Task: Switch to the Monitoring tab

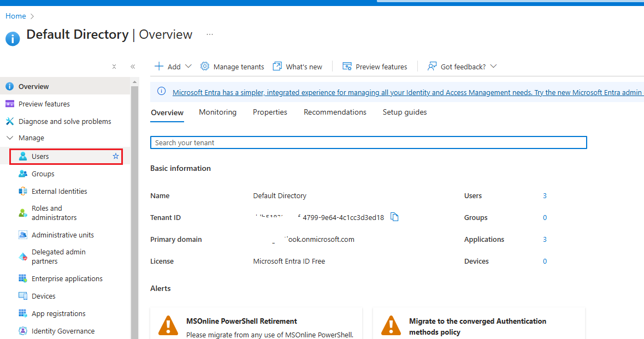Action: [x=217, y=112]
